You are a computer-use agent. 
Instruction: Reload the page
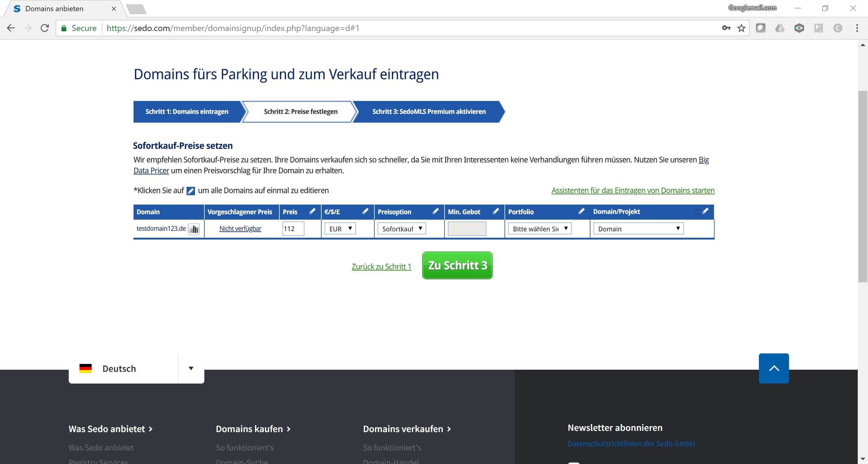(45, 28)
